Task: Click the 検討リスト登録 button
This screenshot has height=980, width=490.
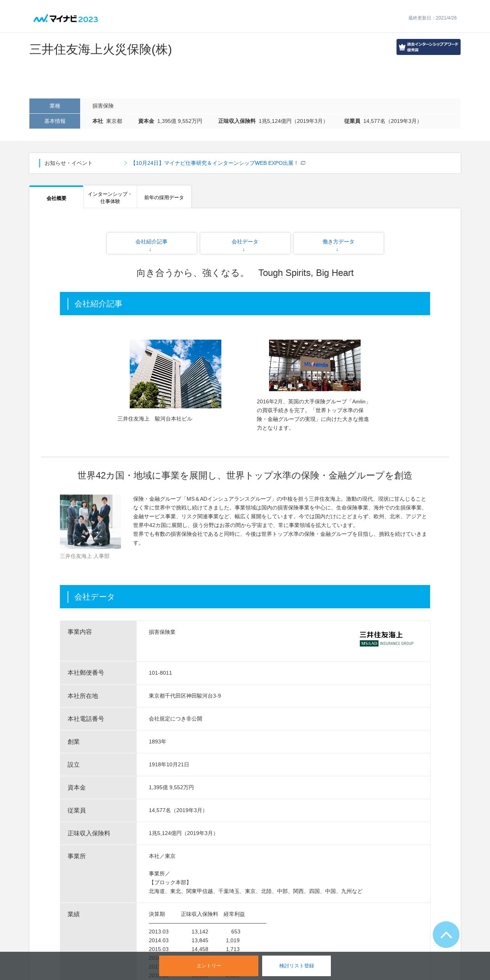Action: 297,966
